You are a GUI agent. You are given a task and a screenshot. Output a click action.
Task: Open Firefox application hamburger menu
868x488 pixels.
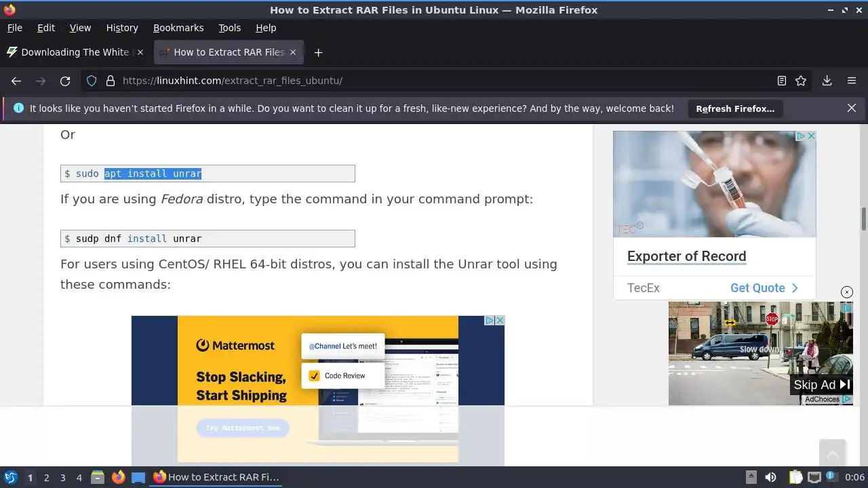pos(852,81)
